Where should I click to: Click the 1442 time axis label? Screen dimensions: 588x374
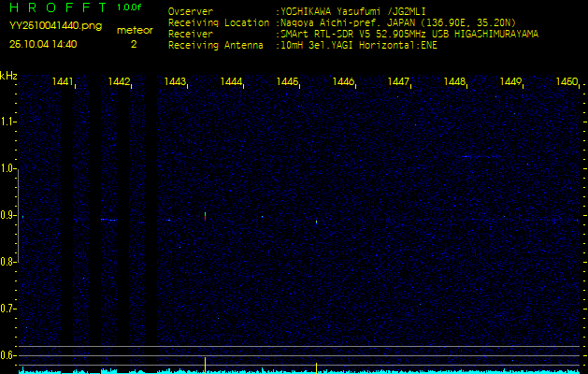point(119,81)
